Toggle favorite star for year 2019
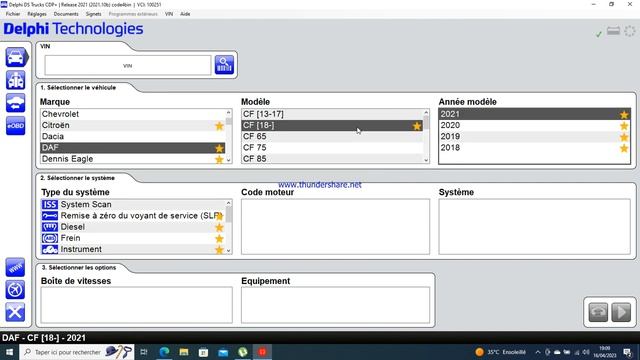The width and height of the screenshot is (640, 360). click(624, 137)
